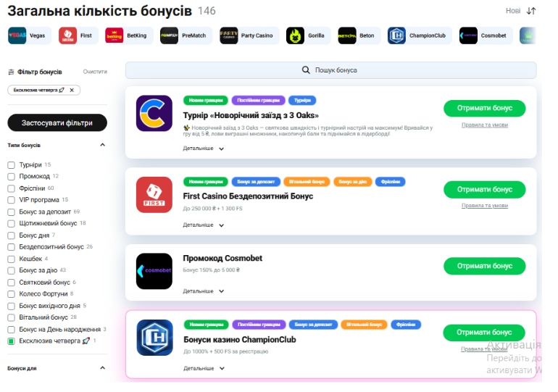Enable the Турніри checkbox filter
The height and width of the screenshot is (392, 558).
point(12,165)
